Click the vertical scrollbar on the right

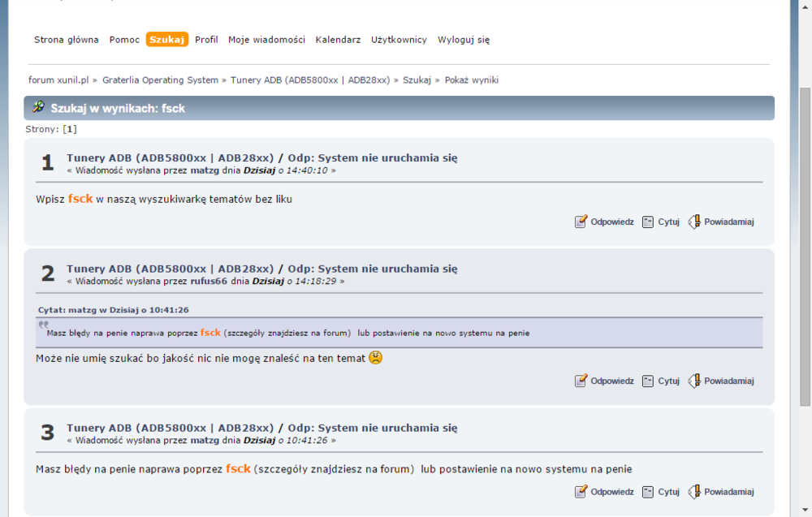[804, 243]
